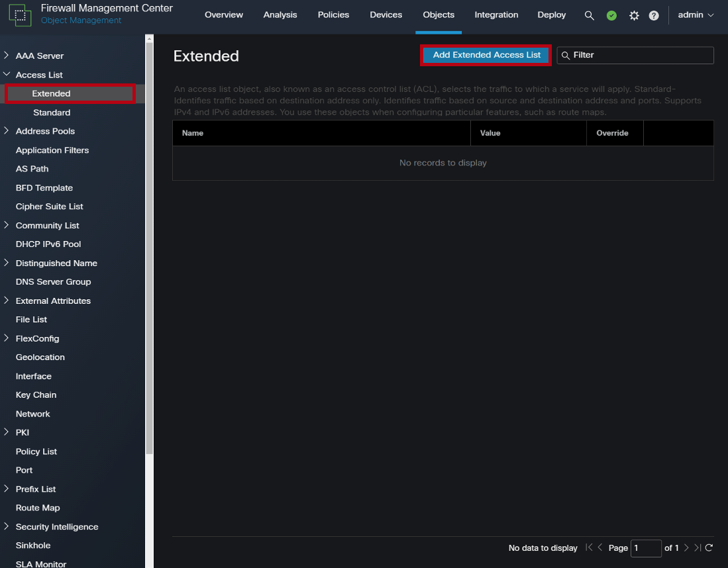
Task: Refresh the access list table
Action: (x=709, y=547)
